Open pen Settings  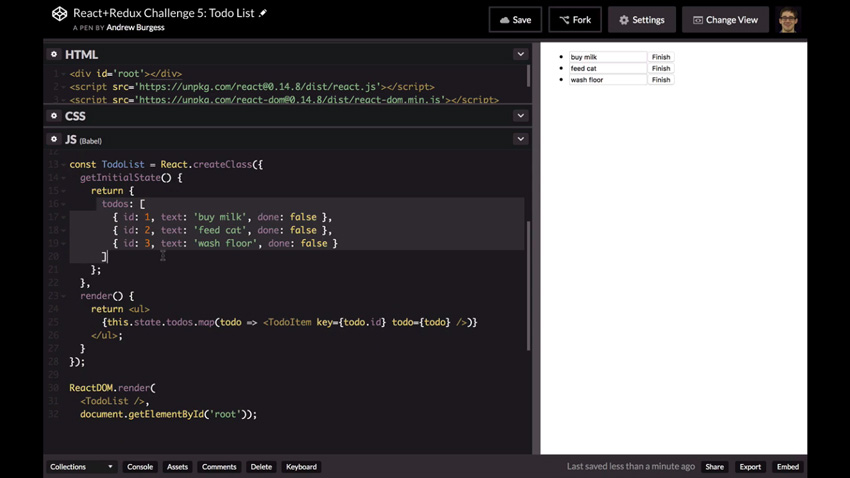click(642, 20)
